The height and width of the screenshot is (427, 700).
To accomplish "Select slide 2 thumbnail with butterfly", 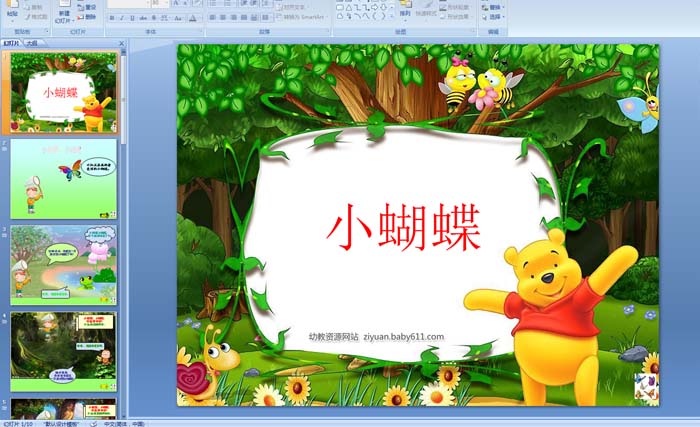I will tap(63, 179).
